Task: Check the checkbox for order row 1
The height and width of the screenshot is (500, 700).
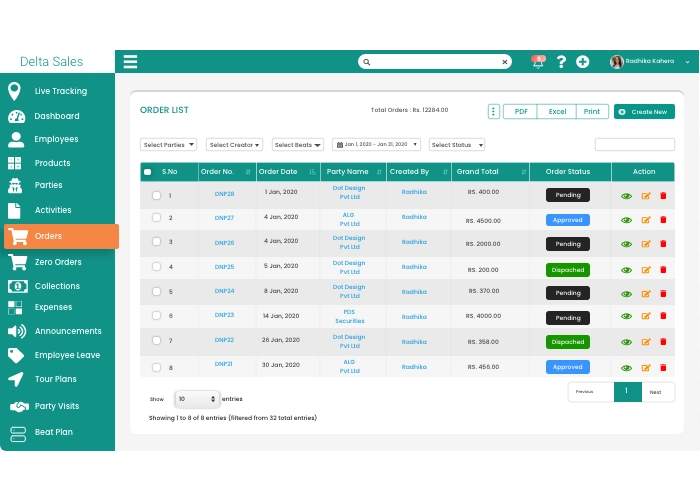Action: (156, 195)
